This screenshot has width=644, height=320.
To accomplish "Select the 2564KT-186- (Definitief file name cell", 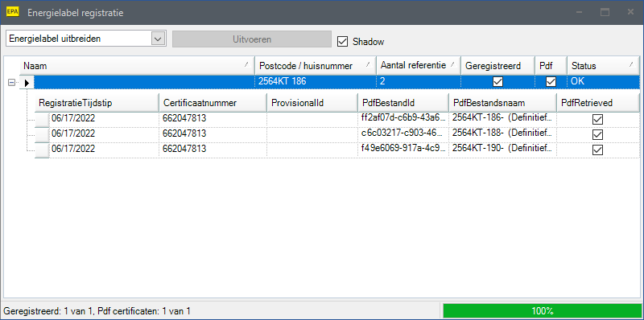I will pyautogui.click(x=502, y=120).
